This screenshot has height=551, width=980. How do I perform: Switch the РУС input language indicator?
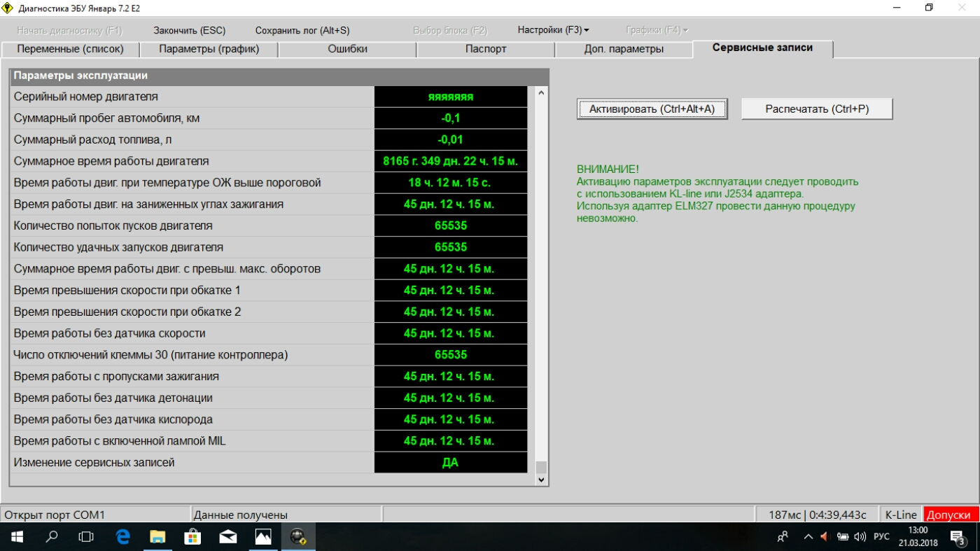881,537
